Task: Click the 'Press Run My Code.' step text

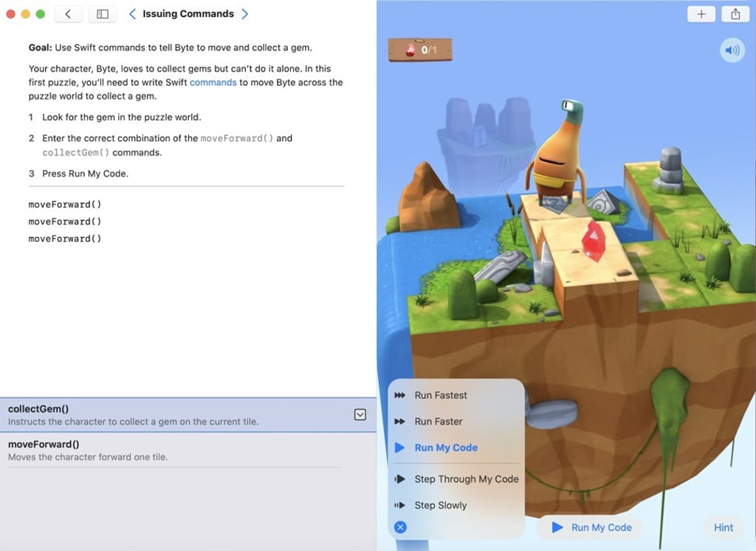Action: (86, 174)
